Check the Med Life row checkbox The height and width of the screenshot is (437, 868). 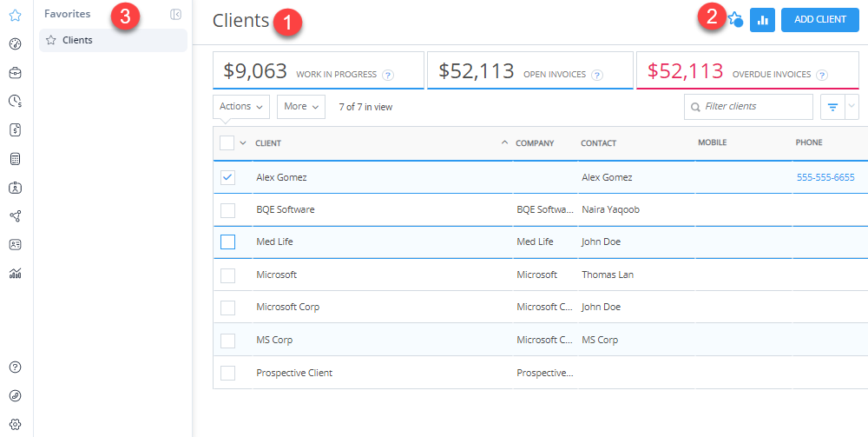[227, 242]
